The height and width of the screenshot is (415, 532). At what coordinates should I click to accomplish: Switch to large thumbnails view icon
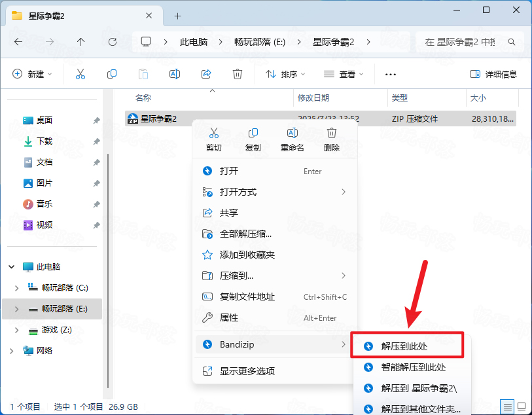pos(522,406)
